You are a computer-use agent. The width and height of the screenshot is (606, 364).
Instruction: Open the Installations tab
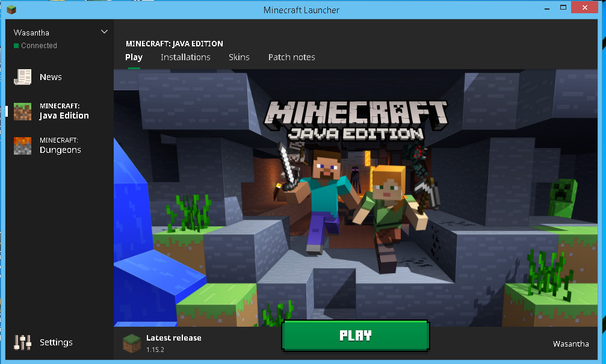click(185, 57)
